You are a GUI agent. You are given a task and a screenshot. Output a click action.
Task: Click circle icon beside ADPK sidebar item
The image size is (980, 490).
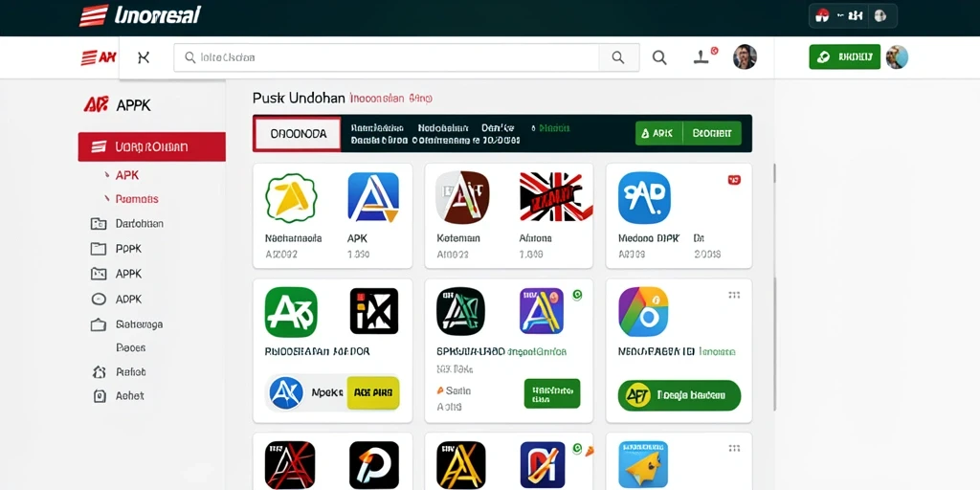click(x=99, y=299)
